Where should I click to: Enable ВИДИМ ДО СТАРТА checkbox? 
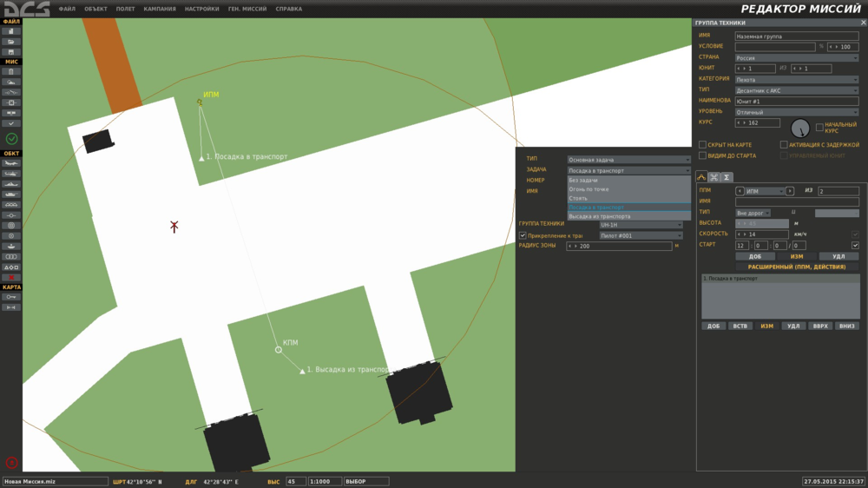pos(702,155)
